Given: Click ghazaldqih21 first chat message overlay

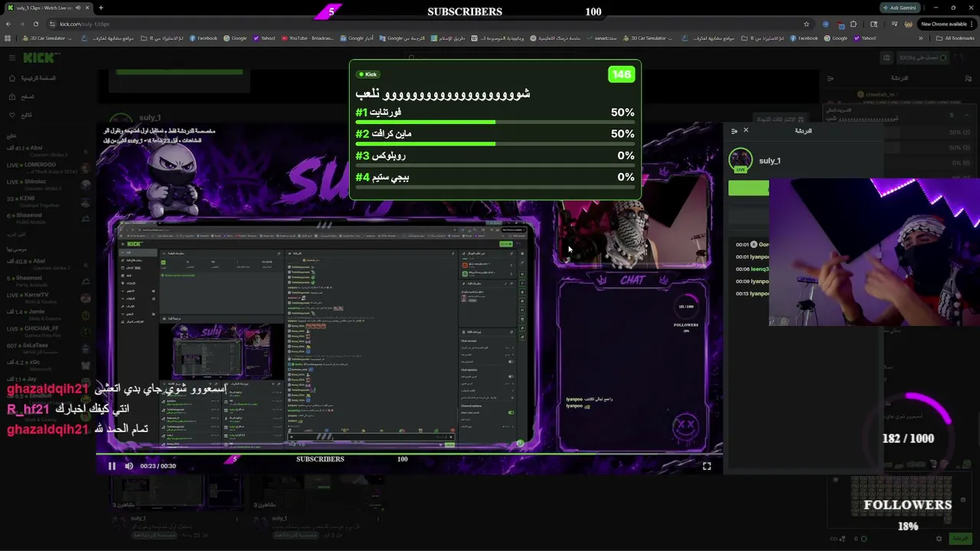Looking at the screenshot, I should click(117, 389).
